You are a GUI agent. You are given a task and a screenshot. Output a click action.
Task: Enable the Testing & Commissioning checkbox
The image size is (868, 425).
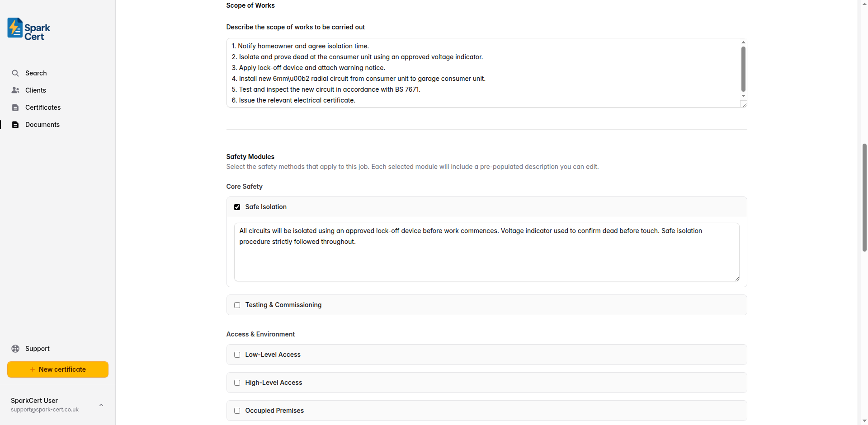coord(237,305)
